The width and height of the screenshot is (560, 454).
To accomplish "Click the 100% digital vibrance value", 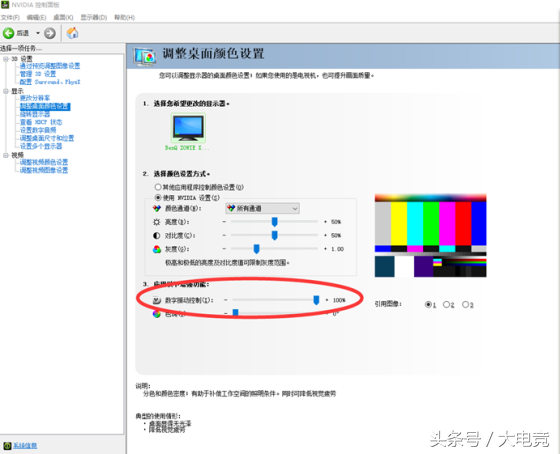I will pos(339,300).
